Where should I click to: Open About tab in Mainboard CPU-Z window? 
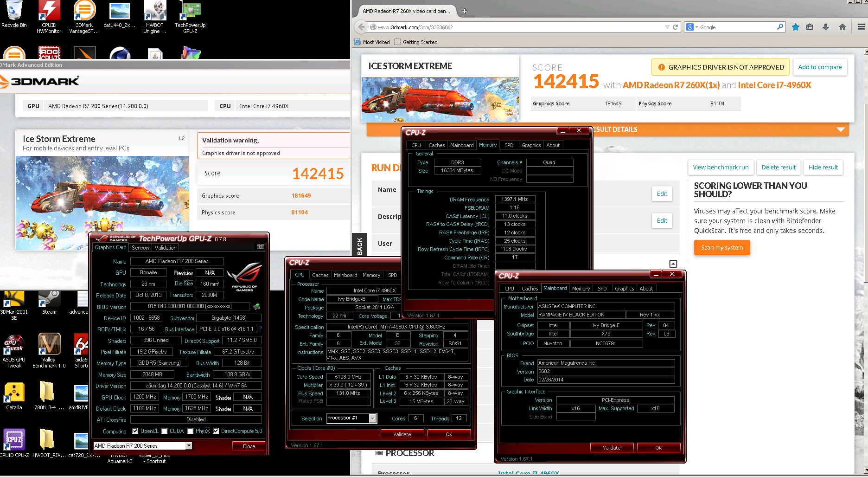pos(646,289)
